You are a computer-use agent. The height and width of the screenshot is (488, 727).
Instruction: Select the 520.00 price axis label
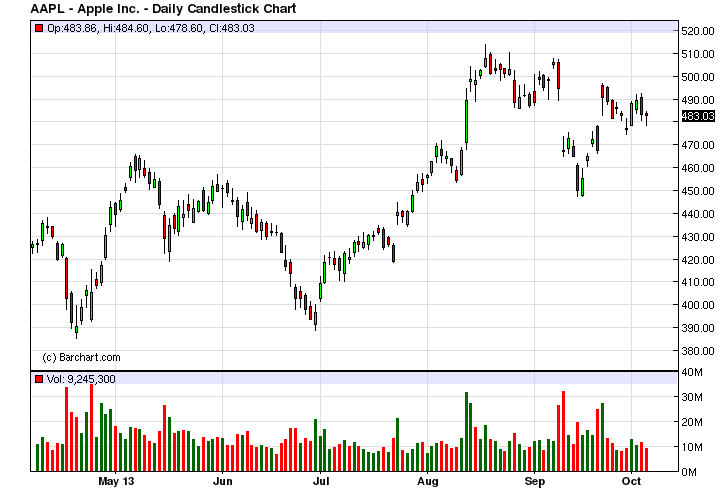pyautogui.click(x=698, y=32)
